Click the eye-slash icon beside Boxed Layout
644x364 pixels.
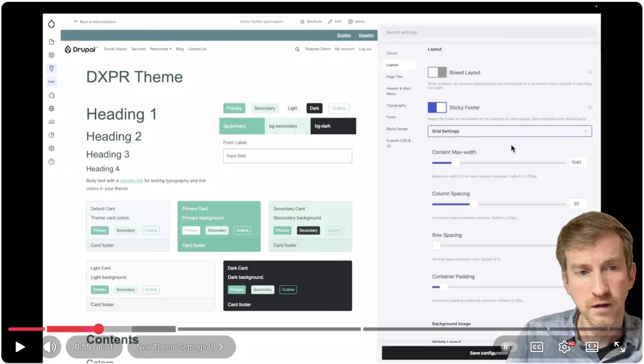589,72
